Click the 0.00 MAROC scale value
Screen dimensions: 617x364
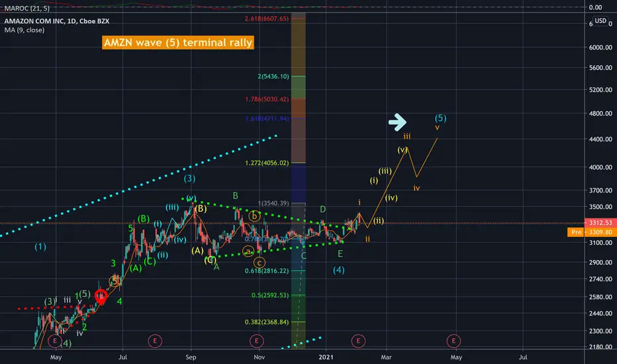[x=595, y=7]
